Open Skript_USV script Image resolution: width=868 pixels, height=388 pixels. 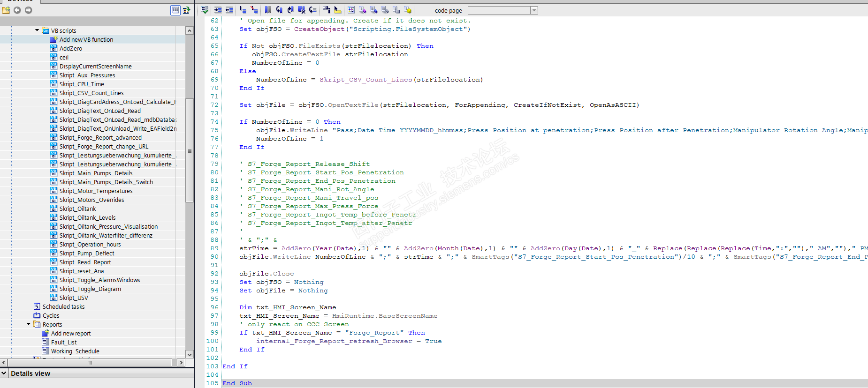click(74, 298)
